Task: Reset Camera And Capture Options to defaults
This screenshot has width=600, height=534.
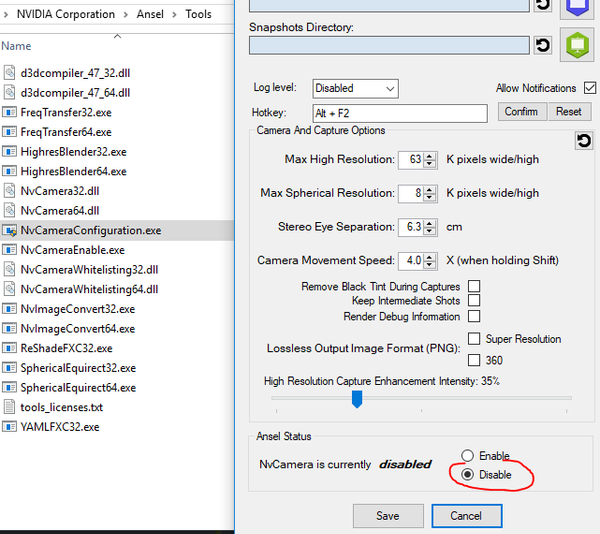Action: click(583, 142)
